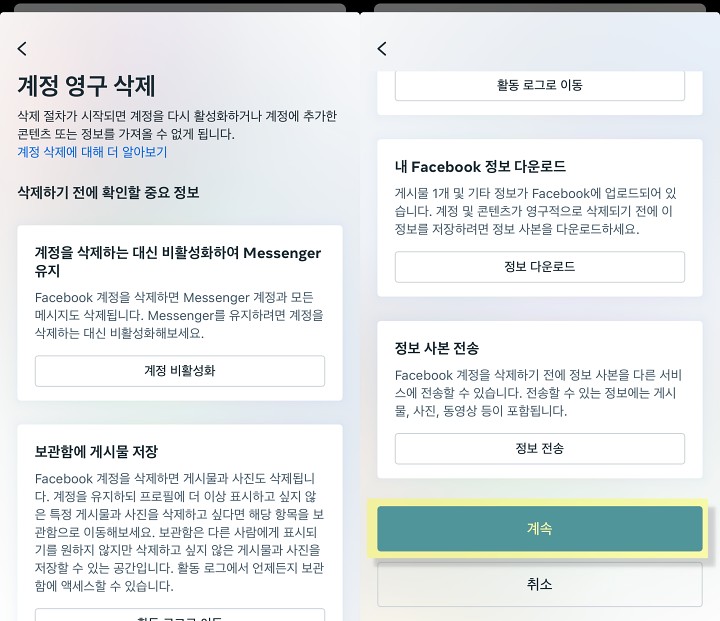720x621 pixels.
Task: Tap the '취소' button
Action: coord(540,584)
